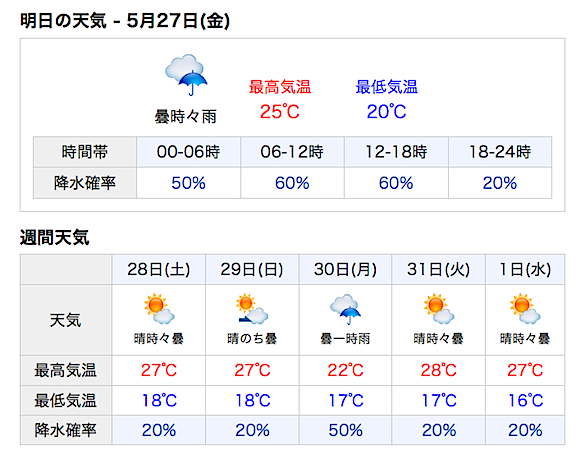Image resolution: width=576 pixels, height=455 pixels.
Task: Click the 50% rain chance under 00-06時
Action: point(188,183)
